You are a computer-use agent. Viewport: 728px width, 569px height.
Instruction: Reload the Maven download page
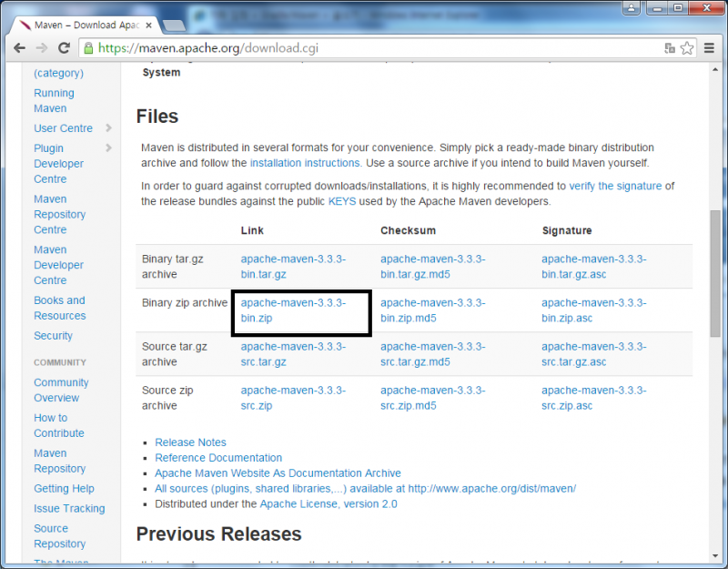64,48
